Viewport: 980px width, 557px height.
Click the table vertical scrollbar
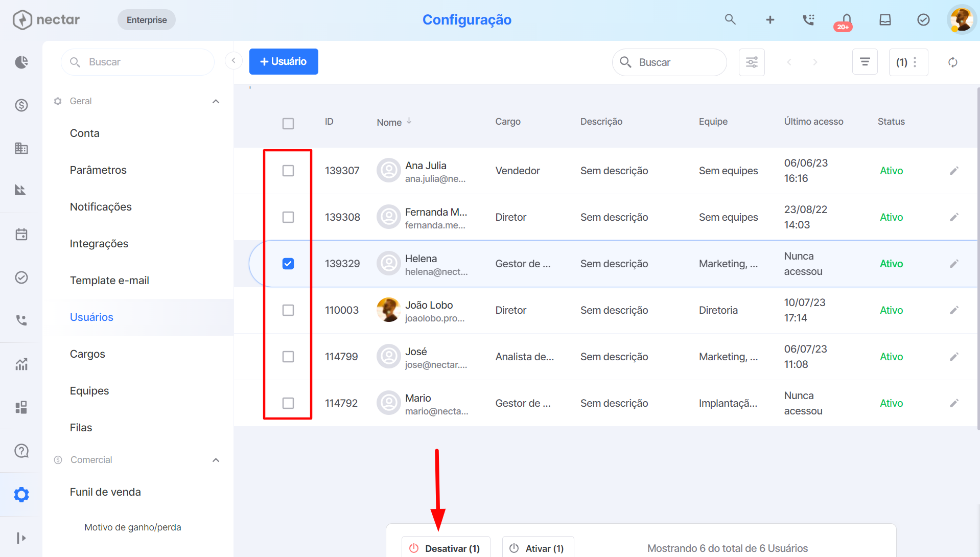click(978, 256)
